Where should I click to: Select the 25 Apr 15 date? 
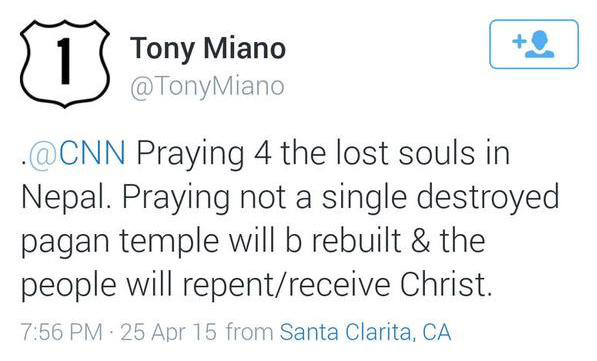168,332
